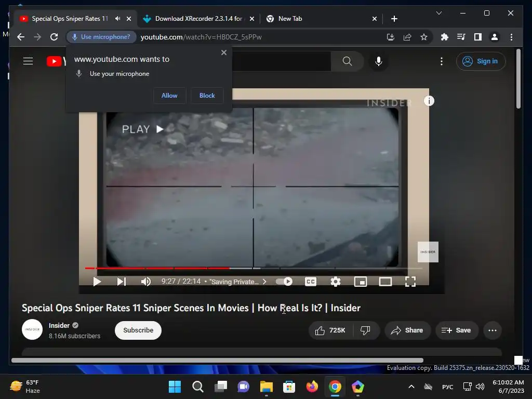Search with your voice microphone button
The height and width of the screenshot is (399, 532).
[x=379, y=61]
